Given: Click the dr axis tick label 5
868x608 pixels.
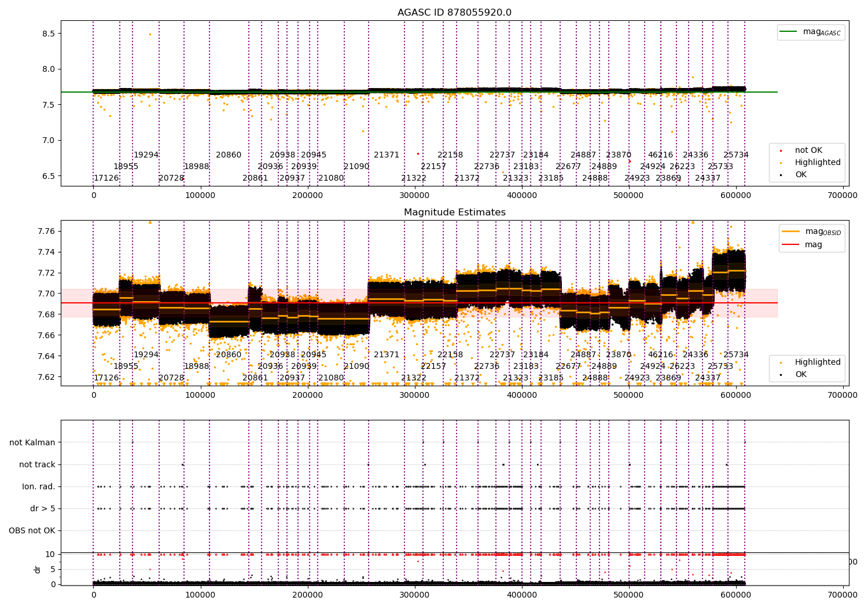Looking at the screenshot, I should tap(53, 569).
